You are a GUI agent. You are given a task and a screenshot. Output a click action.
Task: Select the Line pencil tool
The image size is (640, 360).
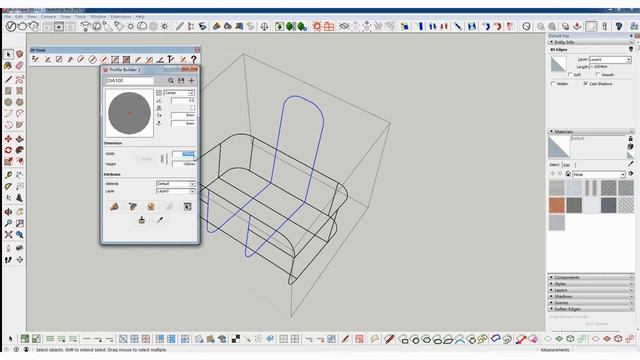(8, 79)
